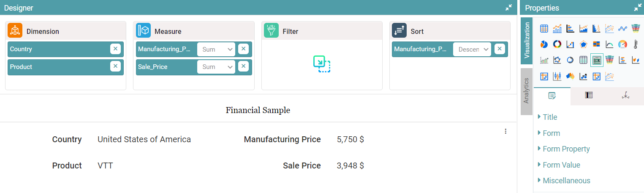Open the axis settings properties tab
The width and height of the screenshot is (644, 193).
pos(625,96)
